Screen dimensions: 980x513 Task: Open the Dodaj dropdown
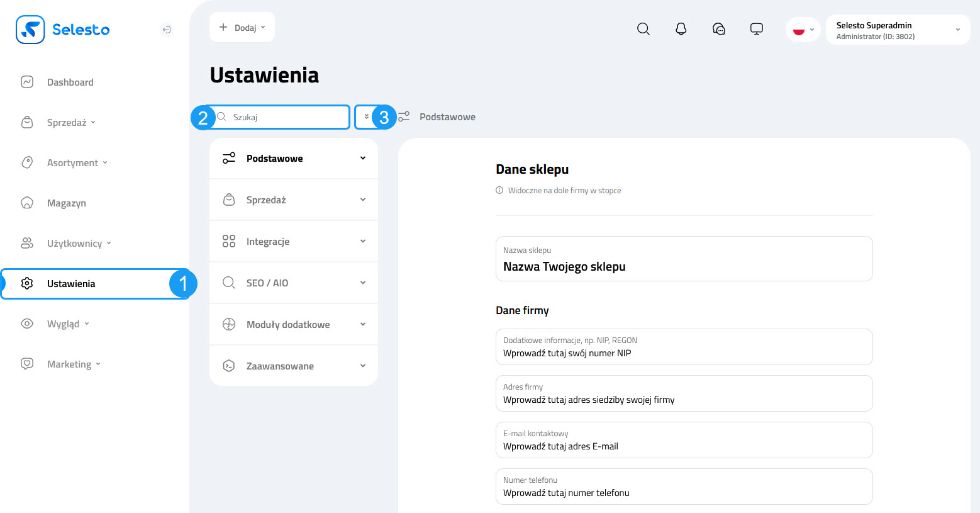(242, 27)
